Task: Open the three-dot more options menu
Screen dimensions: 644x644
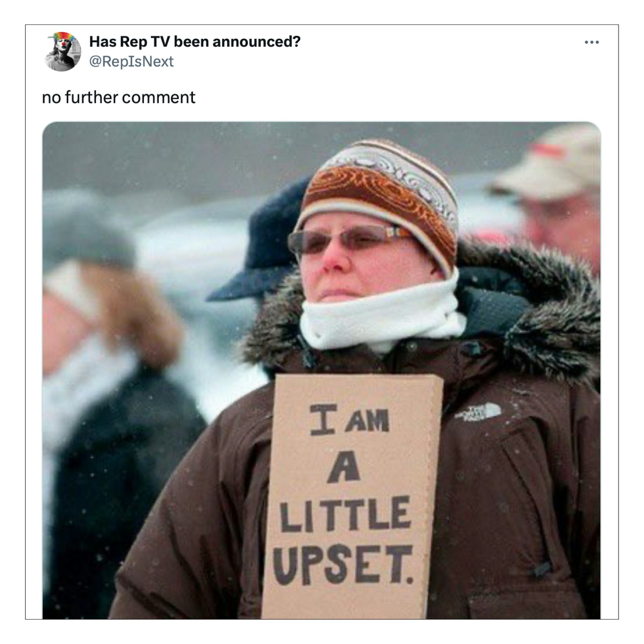Action: click(x=592, y=42)
